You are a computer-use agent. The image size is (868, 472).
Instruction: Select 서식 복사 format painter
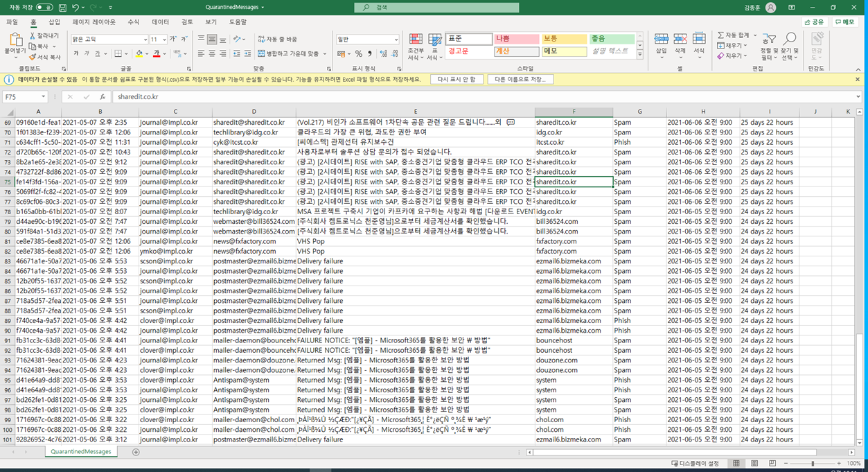[45, 57]
